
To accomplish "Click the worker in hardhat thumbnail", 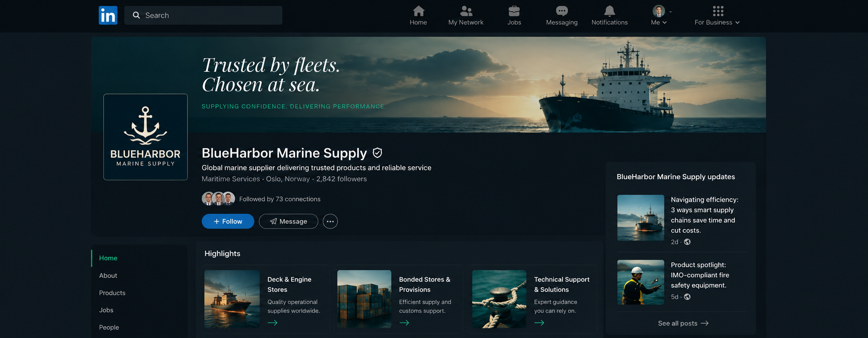I will (x=640, y=282).
